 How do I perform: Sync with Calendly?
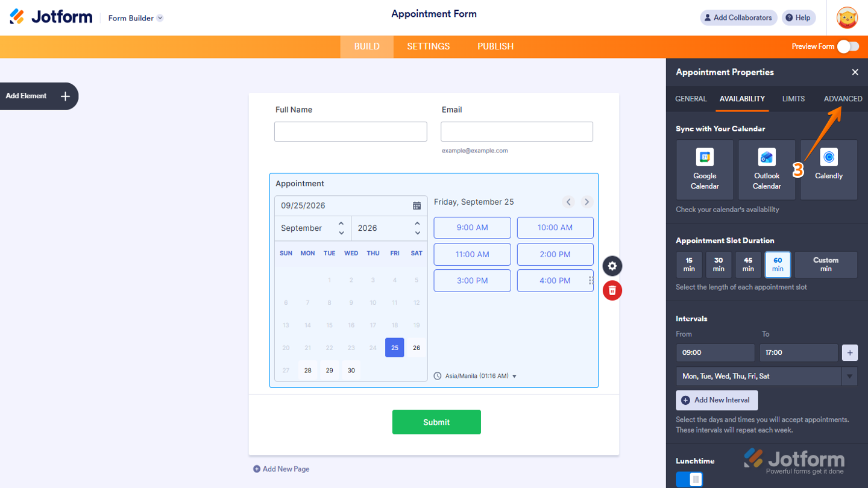[829, 170]
